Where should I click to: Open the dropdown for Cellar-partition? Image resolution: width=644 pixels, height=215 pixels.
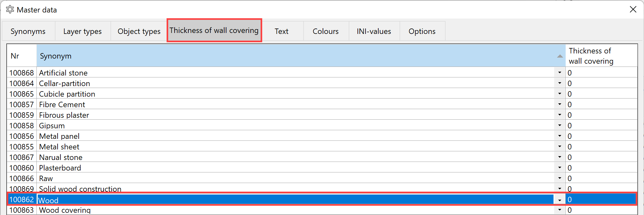pos(560,83)
